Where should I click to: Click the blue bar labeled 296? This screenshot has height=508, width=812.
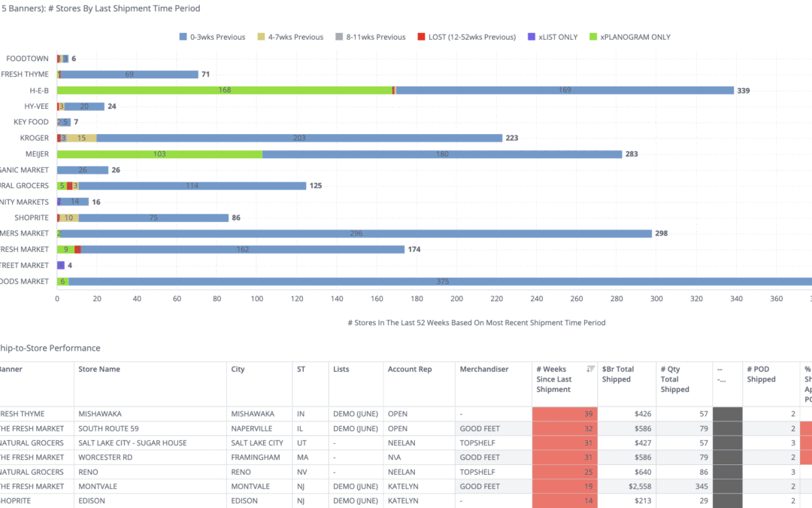[x=356, y=233]
